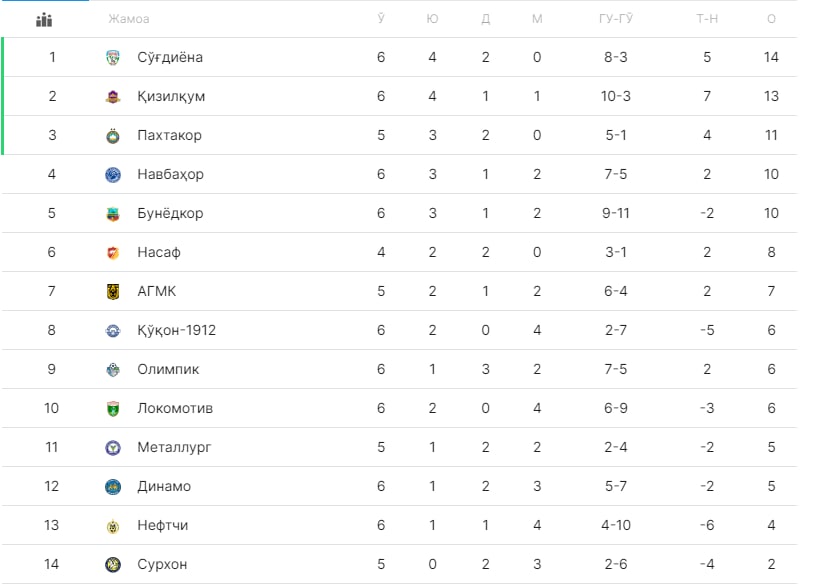This screenshot has width=813, height=585.
Task: Click Сўғдиёна's 14 points cell
Action: 771,57
